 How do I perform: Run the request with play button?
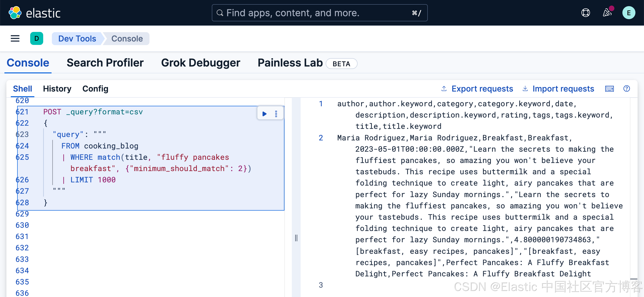(x=264, y=114)
